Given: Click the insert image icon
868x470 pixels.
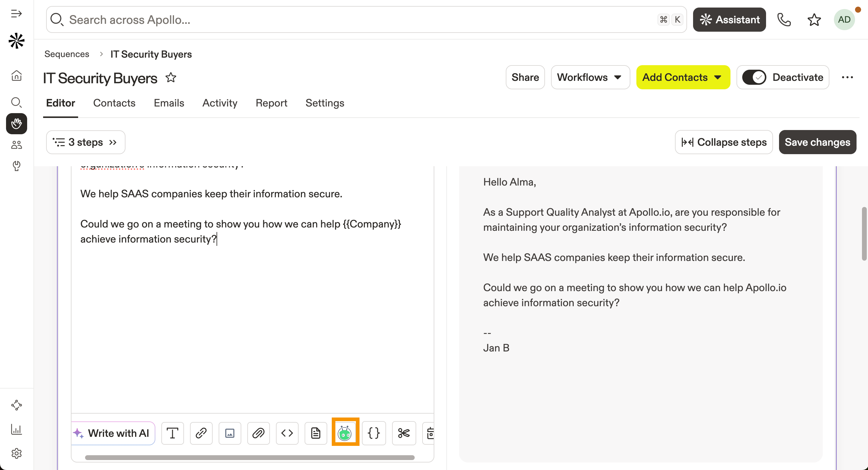Looking at the screenshot, I should point(230,433).
